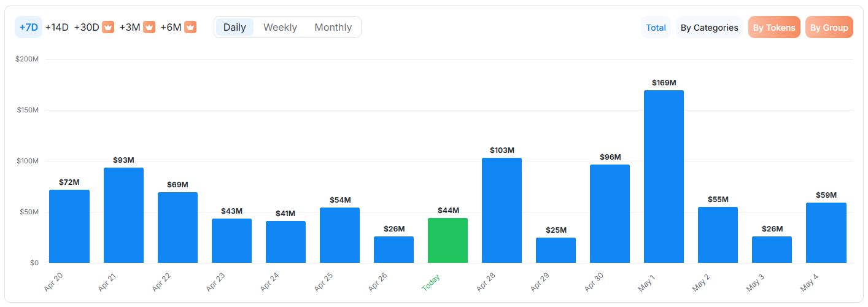
Task: Click the May 1 $169M bar
Action: pyautogui.click(x=664, y=177)
